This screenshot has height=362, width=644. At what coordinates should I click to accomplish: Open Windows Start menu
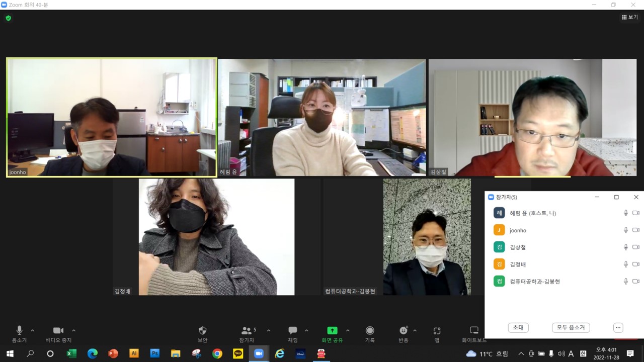[10, 353]
